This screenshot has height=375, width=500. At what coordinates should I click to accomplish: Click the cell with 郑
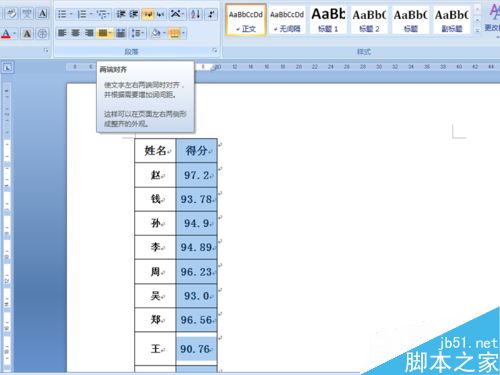click(x=155, y=320)
